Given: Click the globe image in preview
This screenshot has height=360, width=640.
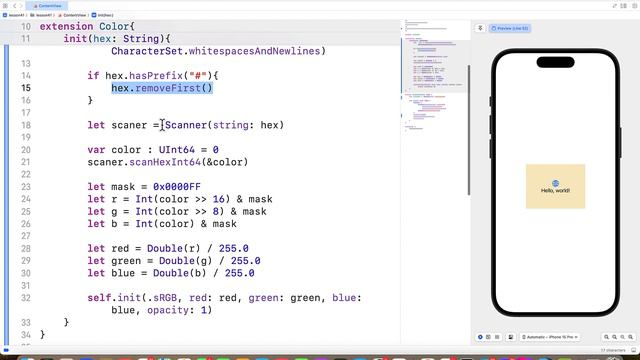Looking at the screenshot, I should (x=555, y=183).
